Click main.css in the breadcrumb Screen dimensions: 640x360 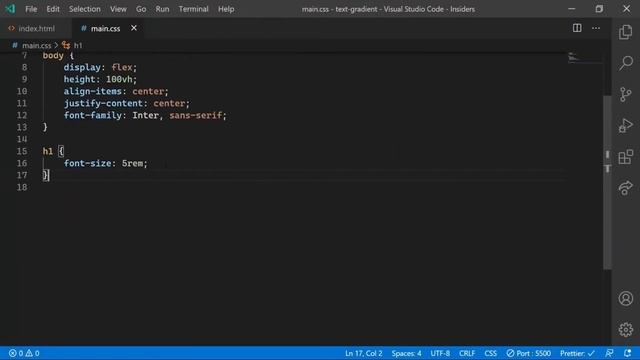tap(36, 45)
